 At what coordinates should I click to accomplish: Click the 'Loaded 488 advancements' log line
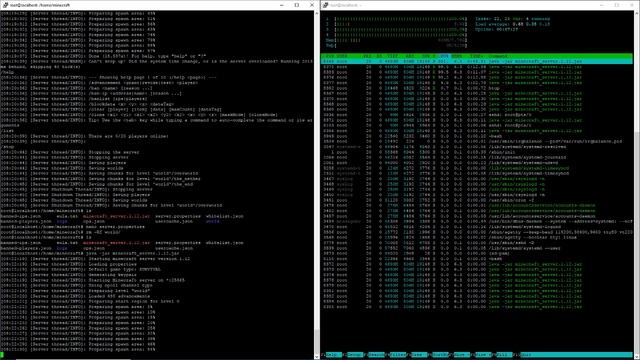(x=76, y=296)
